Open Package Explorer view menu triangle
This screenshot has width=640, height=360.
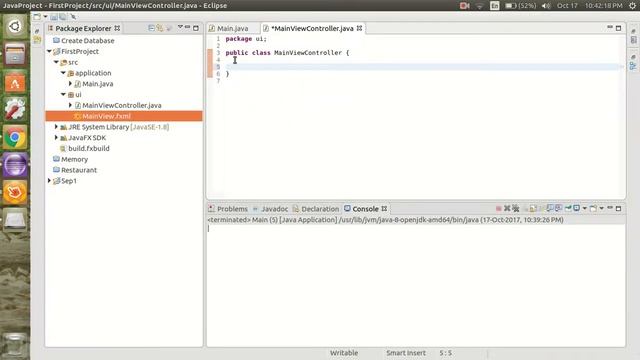[x=180, y=27]
